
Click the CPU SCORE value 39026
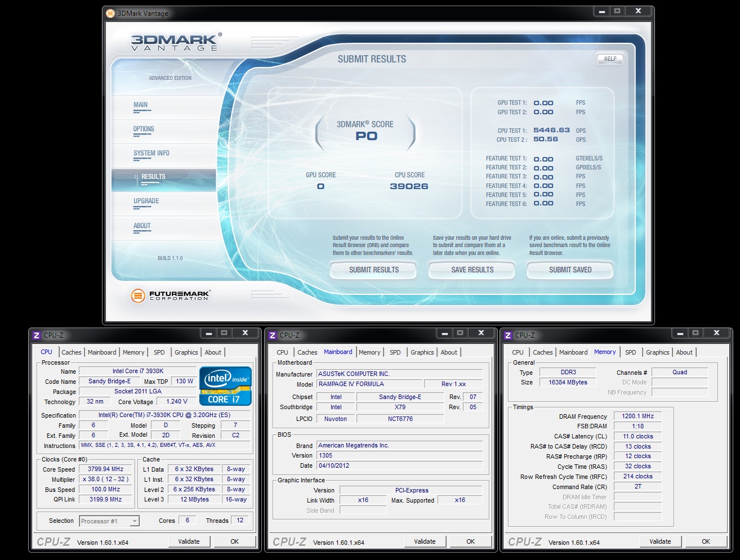point(409,186)
